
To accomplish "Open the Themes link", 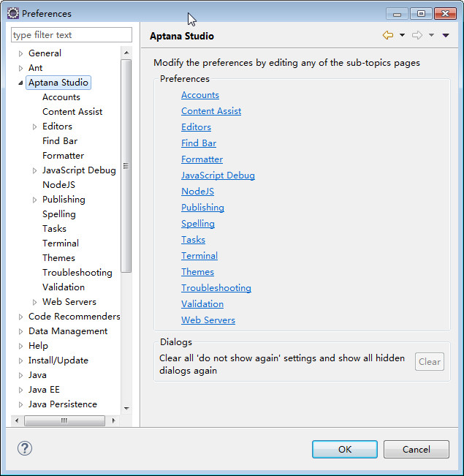I will pyautogui.click(x=197, y=272).
